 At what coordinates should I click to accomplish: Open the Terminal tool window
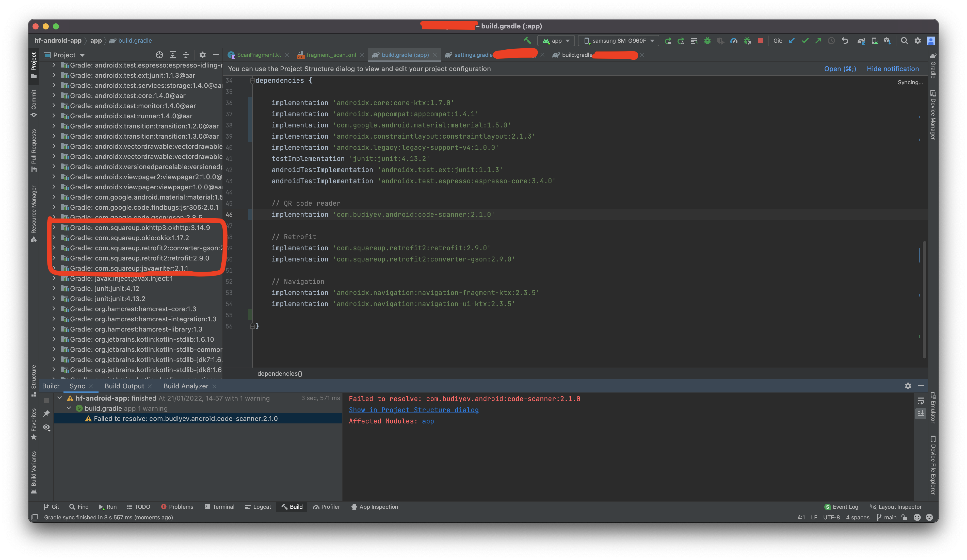[219, 507]
